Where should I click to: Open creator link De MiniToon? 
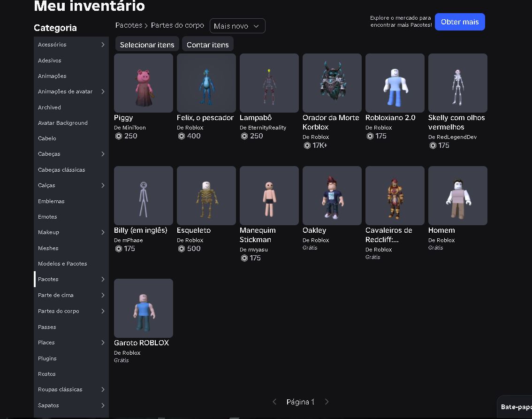[x=130, y=128]
